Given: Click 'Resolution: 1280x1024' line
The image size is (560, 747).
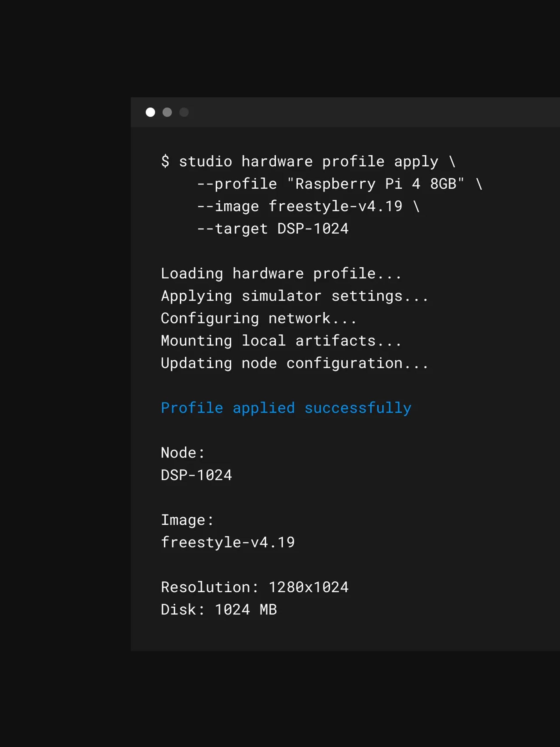Looking at the screenshot, I should click(x=255, y=587).
